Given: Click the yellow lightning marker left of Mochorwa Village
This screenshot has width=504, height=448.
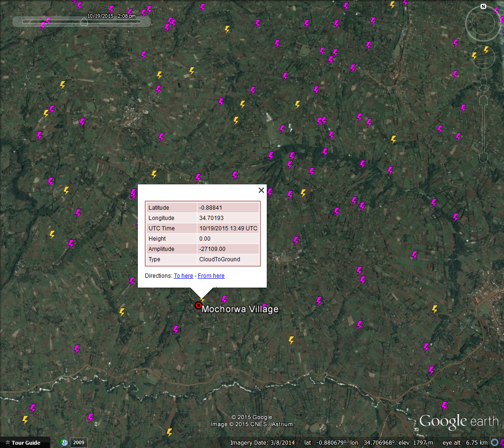Looking at the screenshot, I should click(x=122, y=311).
